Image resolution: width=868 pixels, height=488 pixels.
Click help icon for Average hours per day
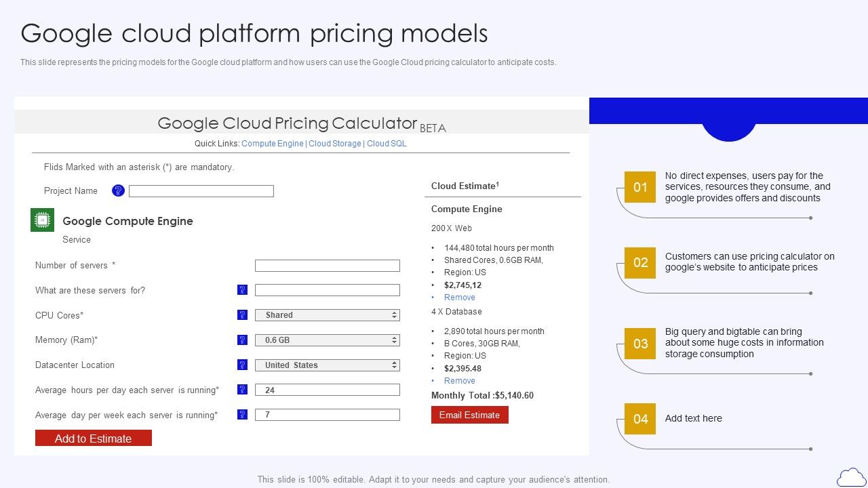coord(242,390)
